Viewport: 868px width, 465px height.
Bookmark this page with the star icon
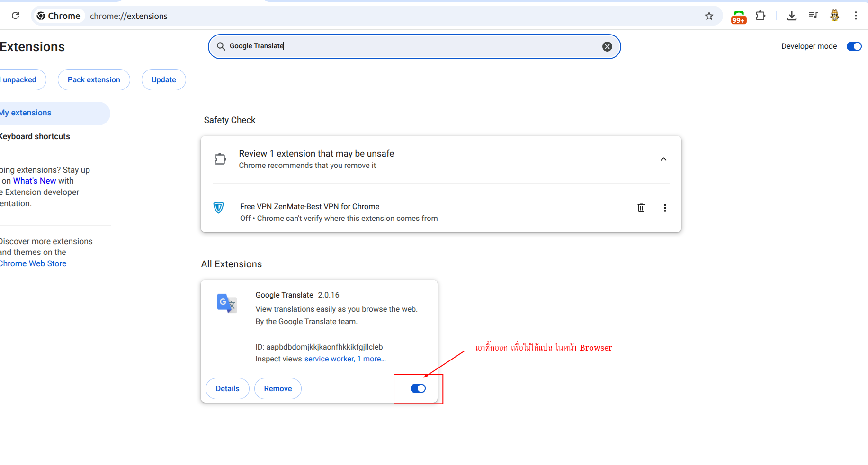click(x=709, y=16)
